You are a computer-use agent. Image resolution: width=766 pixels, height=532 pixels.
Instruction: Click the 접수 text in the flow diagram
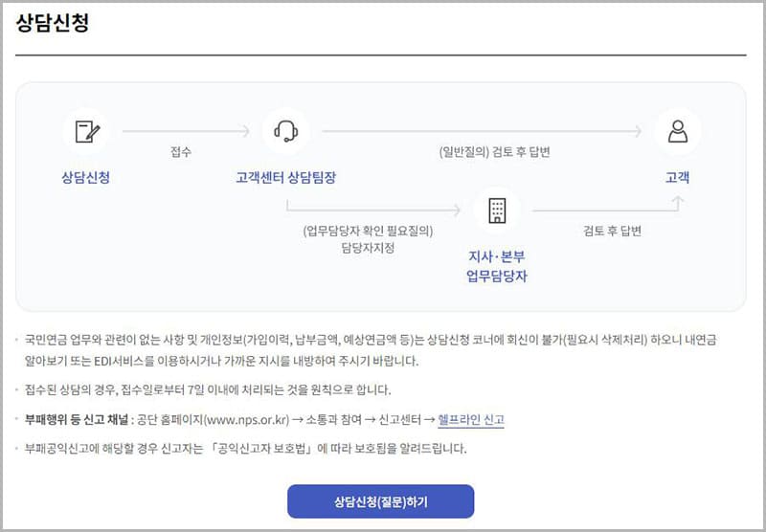pos(180,152)
